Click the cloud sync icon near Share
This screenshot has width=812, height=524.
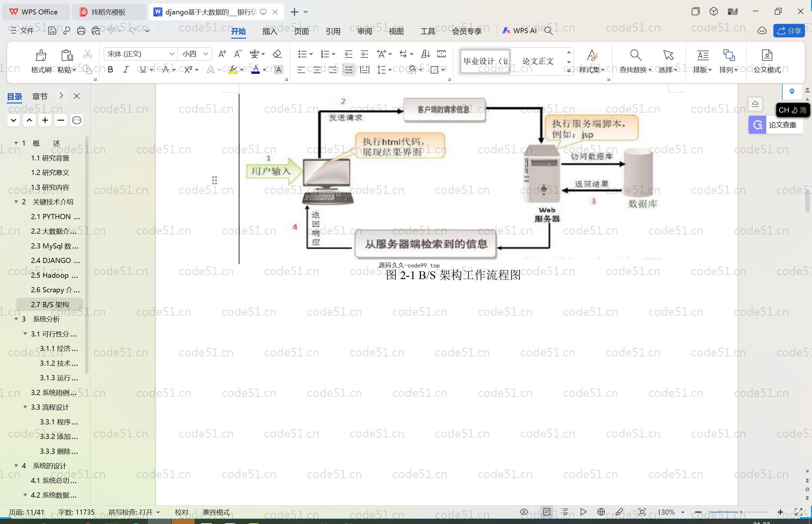coord(762,31)
